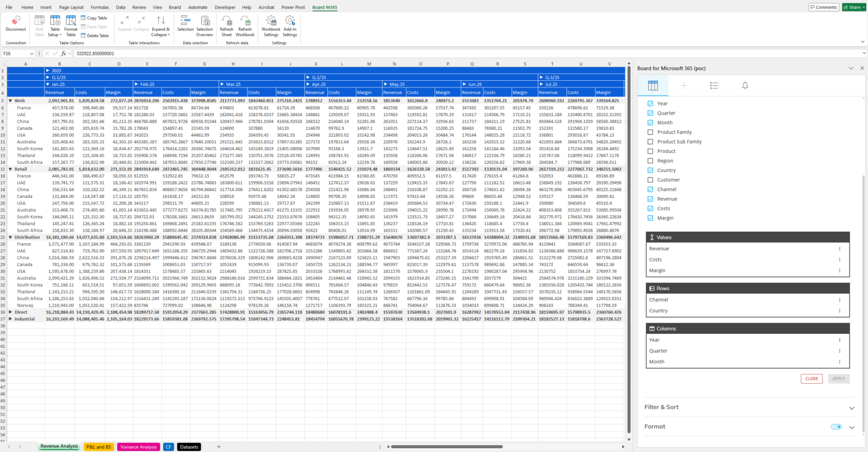Uncheck the Quarter field checkbox

tap(650, 113)
